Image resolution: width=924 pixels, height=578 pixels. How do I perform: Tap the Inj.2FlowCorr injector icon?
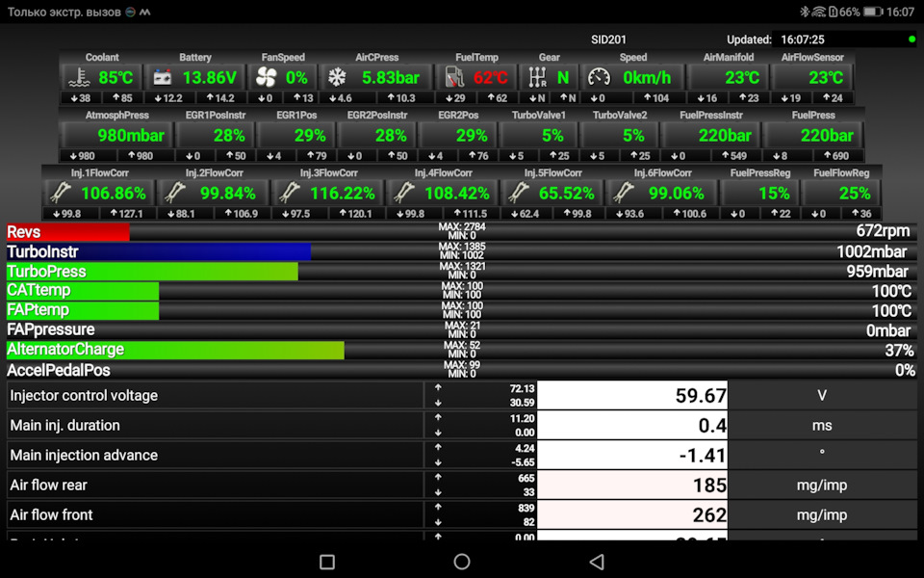click(176, 193)
